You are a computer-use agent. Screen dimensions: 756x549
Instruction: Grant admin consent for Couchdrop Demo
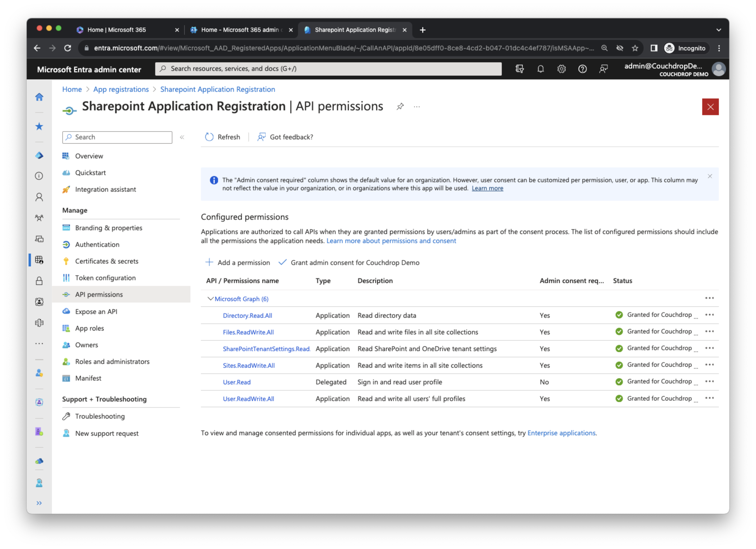click(349, 263)
